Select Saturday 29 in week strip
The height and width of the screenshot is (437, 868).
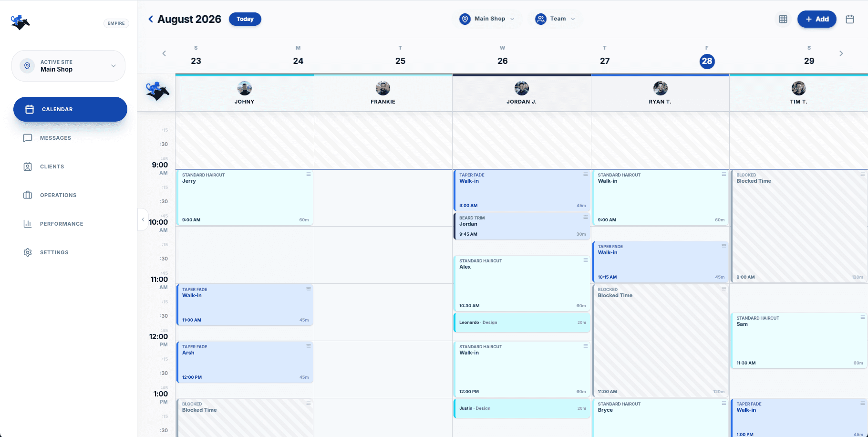(809, 56)
